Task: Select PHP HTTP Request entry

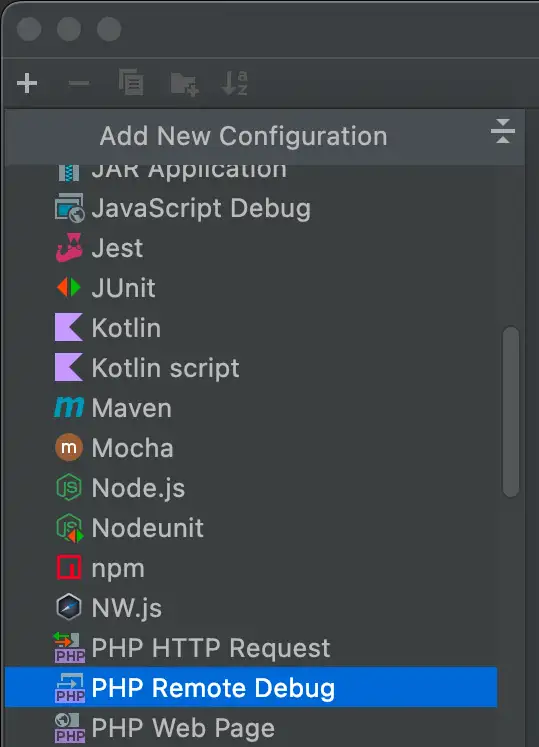Action: point(251,648)
